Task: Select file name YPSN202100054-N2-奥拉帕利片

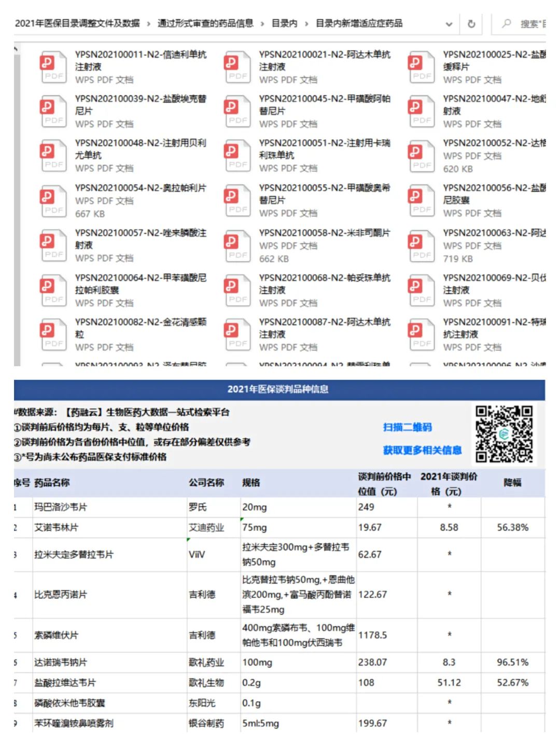Action: (x=141, y=188)
